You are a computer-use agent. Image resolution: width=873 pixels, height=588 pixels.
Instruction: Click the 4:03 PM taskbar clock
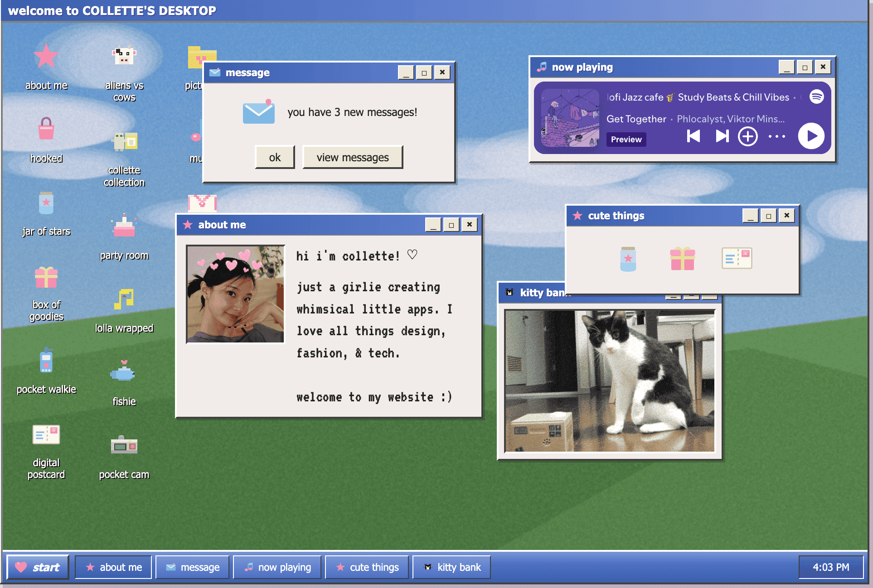831,567
